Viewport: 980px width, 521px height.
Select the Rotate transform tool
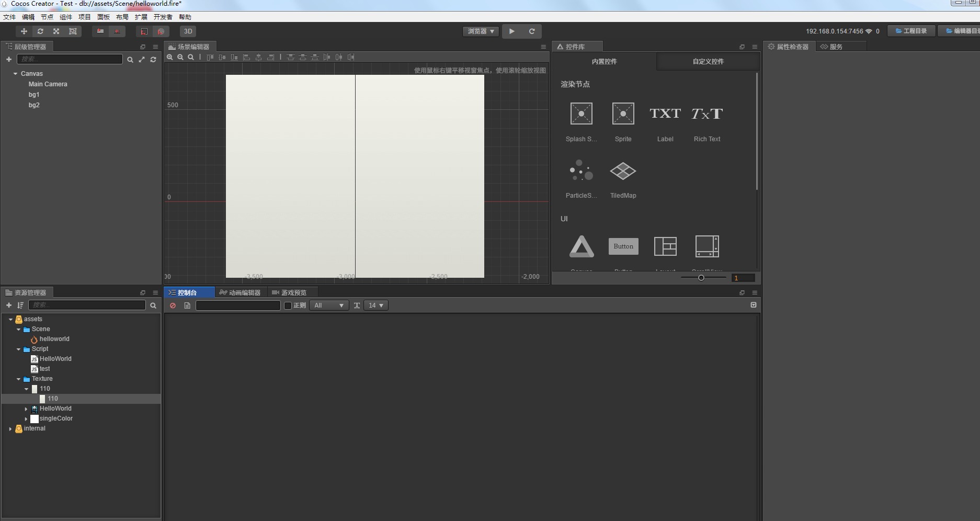click(40, 31)
